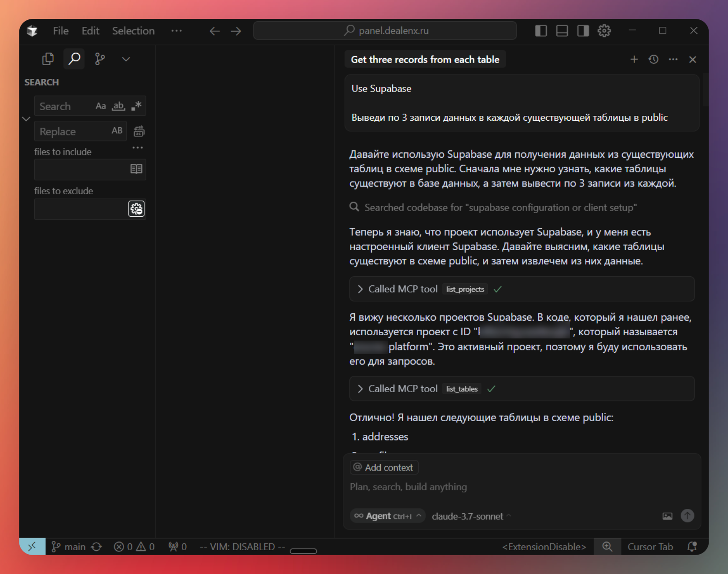Toggle Match Case in Search field
The width and height of the screenshot is (728, 574).
point(101,106)
